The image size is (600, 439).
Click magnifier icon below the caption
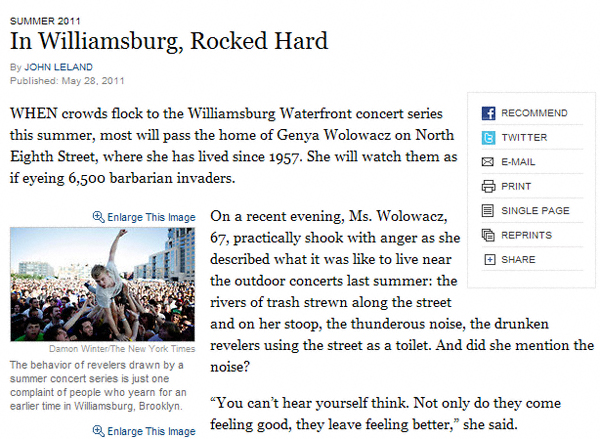pos(98,431)
